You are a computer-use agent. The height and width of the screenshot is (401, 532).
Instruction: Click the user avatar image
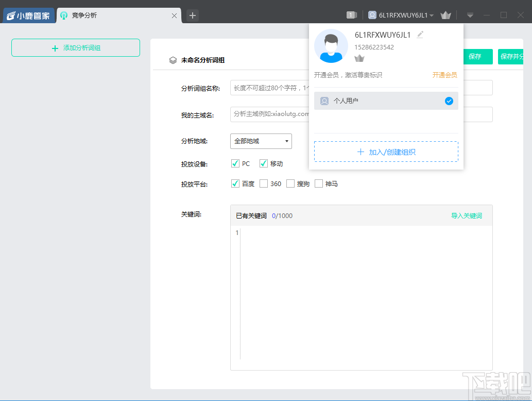point(331,45)
